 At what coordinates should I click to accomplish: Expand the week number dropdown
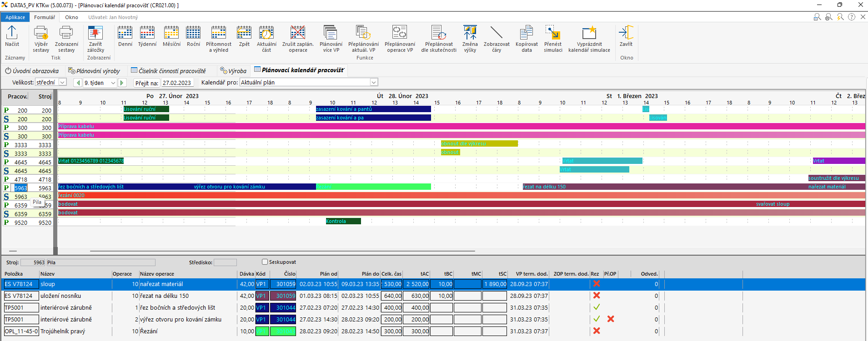pyautogui.click(x=113, y=83)
